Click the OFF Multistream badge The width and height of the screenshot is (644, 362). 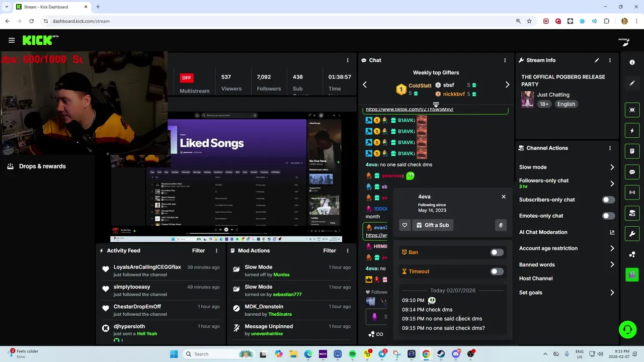(x=187, y=78)
